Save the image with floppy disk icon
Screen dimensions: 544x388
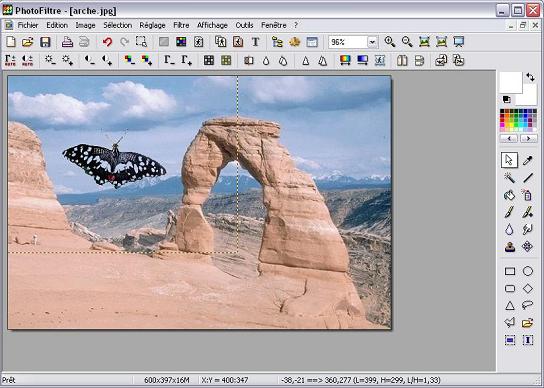click(x=45, y=42)
